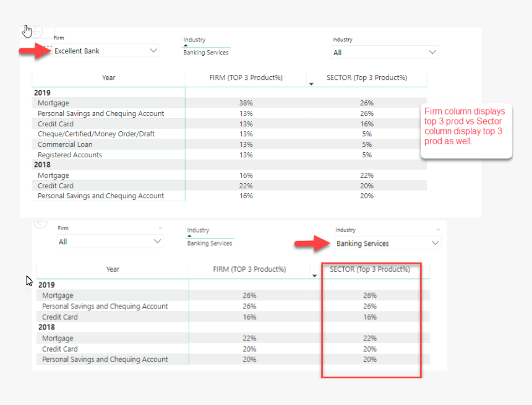The image size is (532, 405).
Task: Click back arrow button in upper report
Action: tap(38, 32)
